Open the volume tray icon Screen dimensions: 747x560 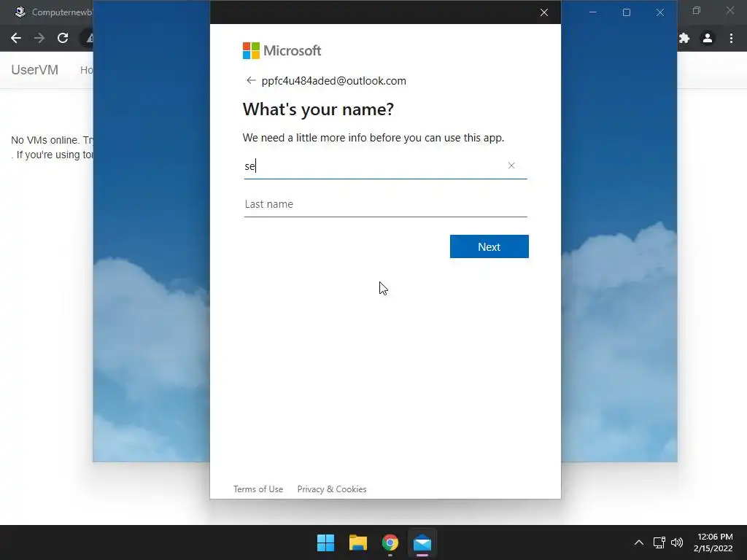[x=676, y=542]
